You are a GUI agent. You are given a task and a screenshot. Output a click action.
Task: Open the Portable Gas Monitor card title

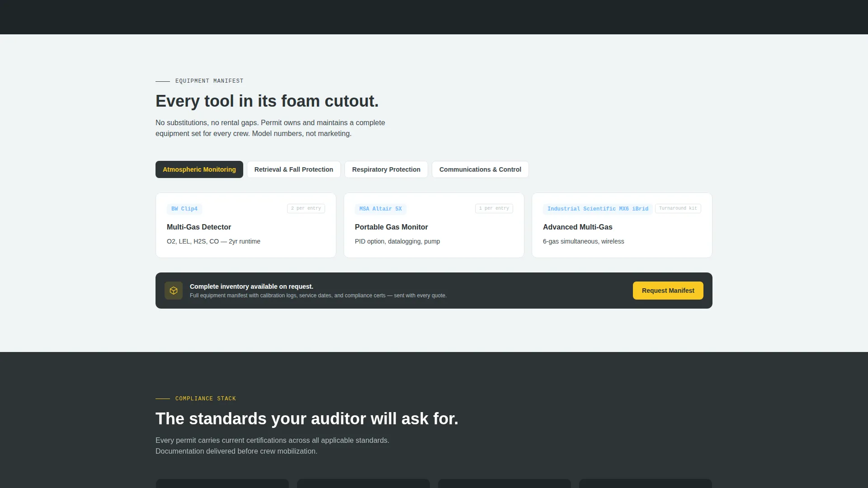392,227
